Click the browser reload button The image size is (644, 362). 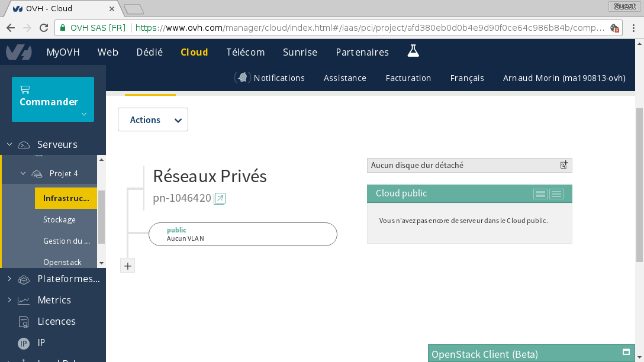click(x=44, y=28)
